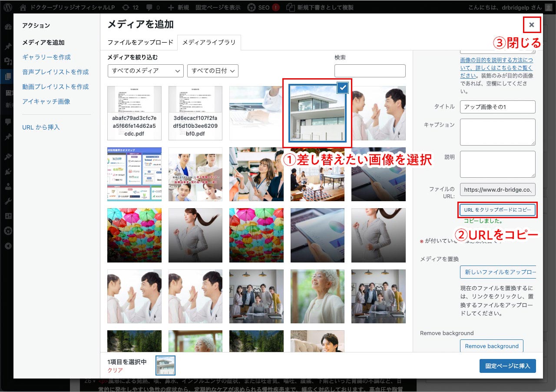Click the 説明 text area

[x=498, y=164]
